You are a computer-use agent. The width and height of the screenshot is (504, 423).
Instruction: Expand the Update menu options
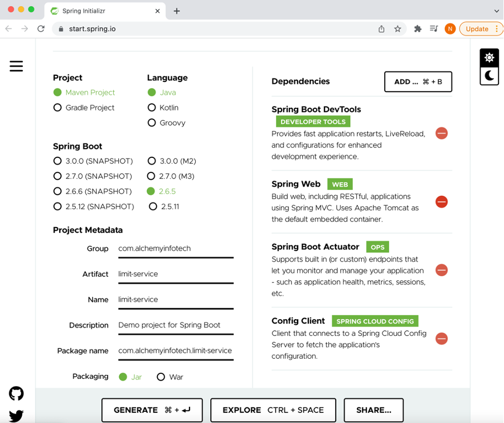tap(498, 28)
